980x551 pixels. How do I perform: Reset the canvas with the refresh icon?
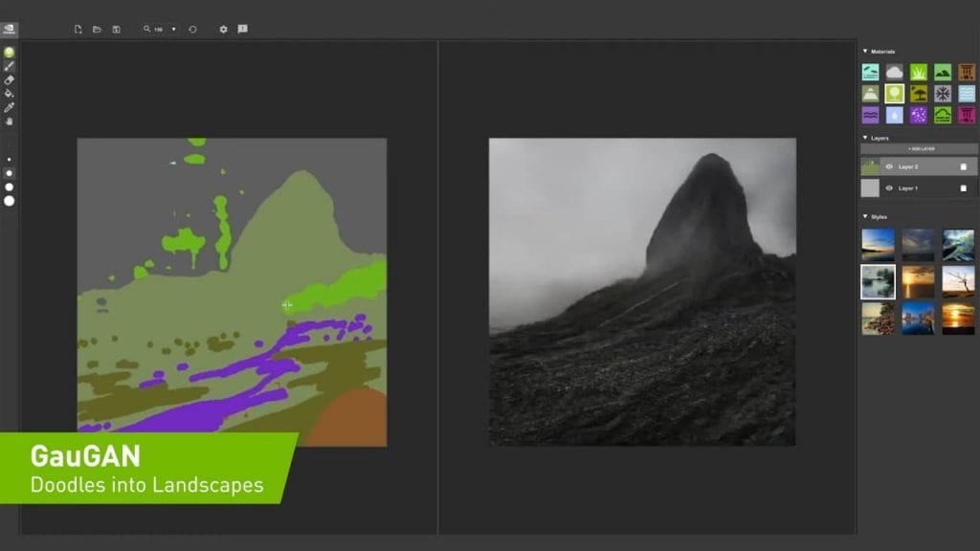tap(192, 30)
